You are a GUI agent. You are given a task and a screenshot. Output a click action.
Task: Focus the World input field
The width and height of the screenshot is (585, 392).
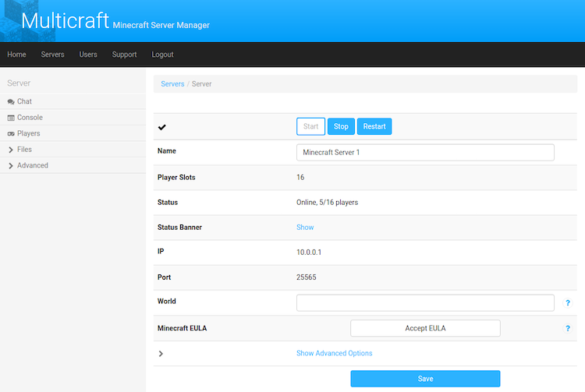point(425,303)
